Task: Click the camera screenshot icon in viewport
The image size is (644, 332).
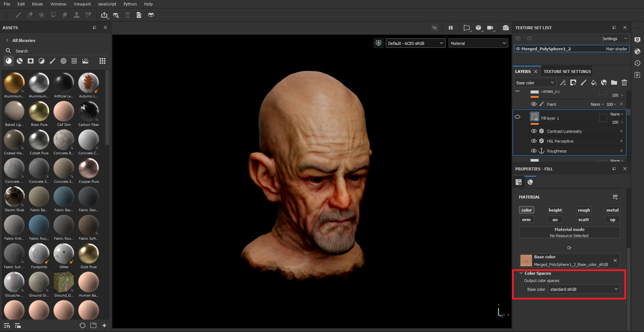Action: click(x=505, y=28)
